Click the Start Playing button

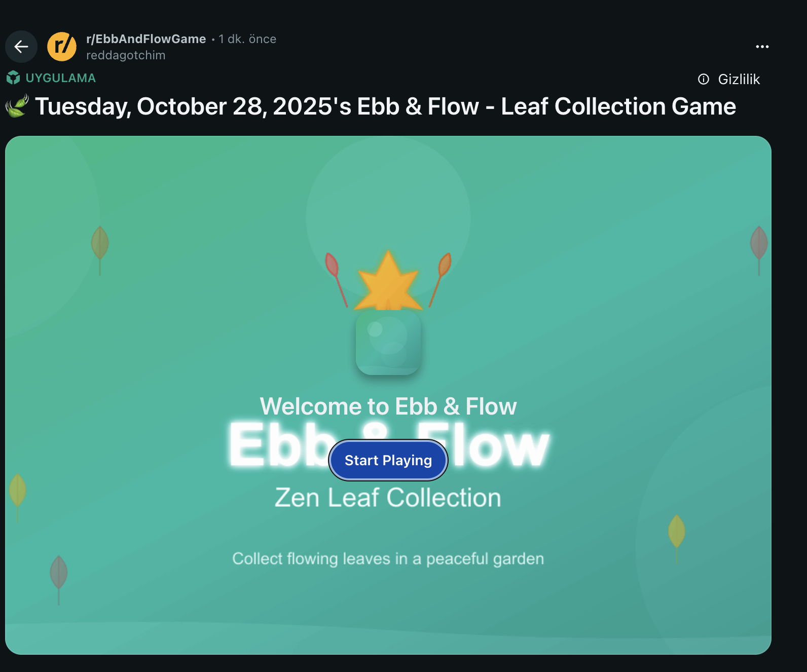388,460
